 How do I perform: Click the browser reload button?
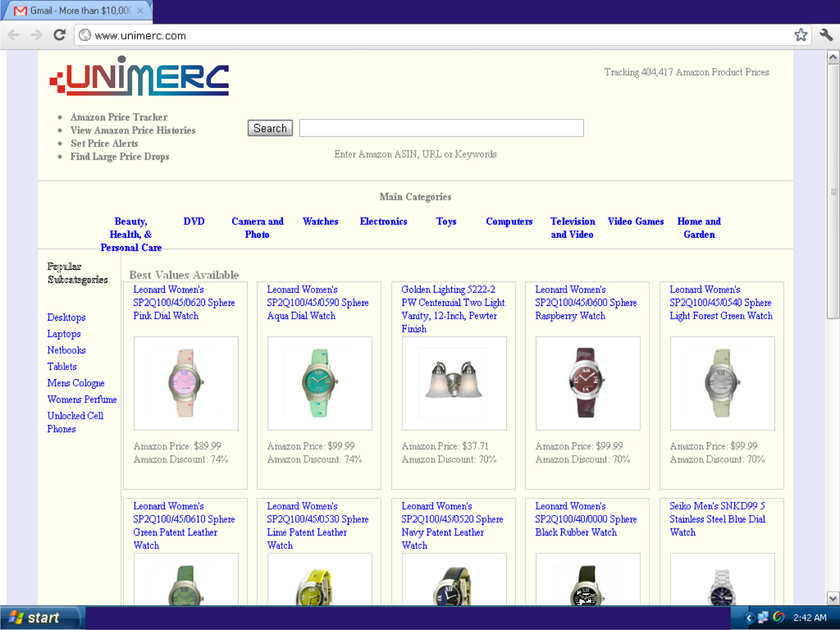pyautogui.click(x=59, y=35)
